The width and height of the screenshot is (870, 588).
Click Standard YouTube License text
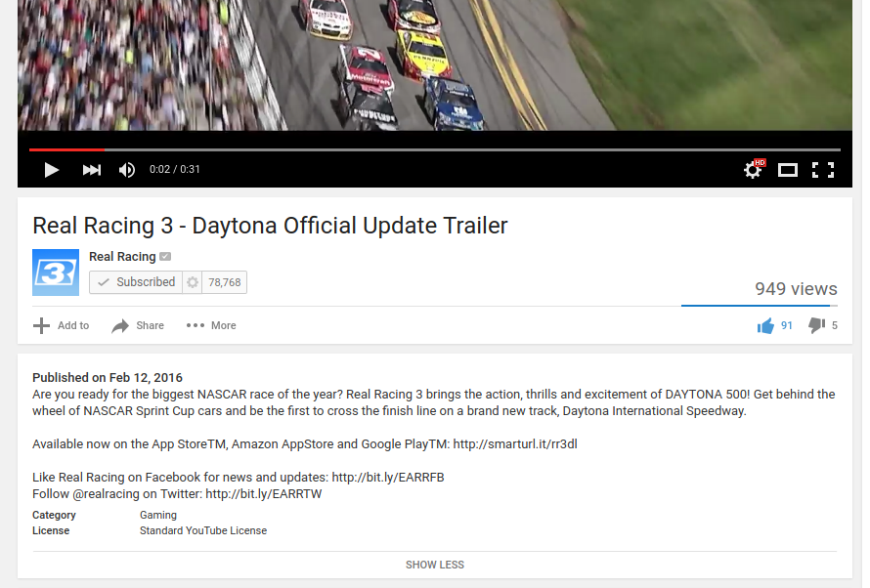pyautogui.click(x=203, y=530)
